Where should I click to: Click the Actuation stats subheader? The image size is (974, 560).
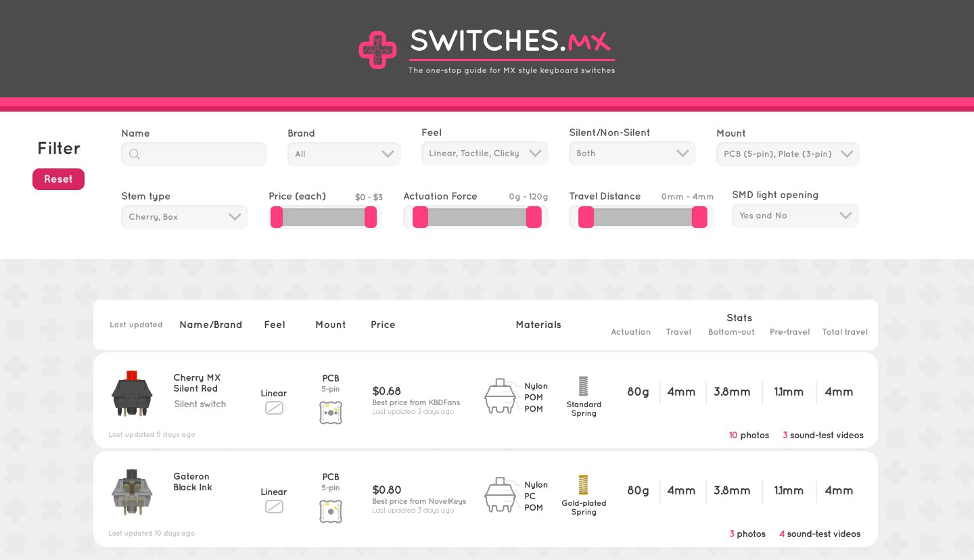click(631, 332)
